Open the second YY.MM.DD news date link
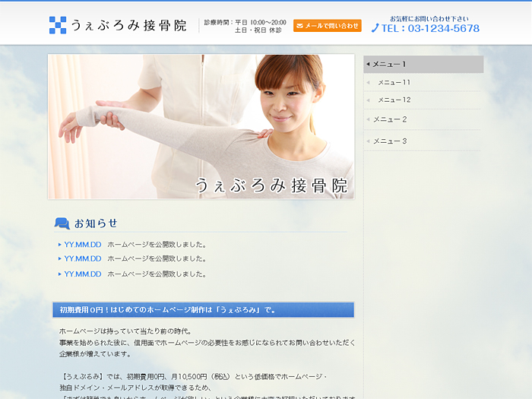Screen dimensions: 532x399 click(83, 259)
